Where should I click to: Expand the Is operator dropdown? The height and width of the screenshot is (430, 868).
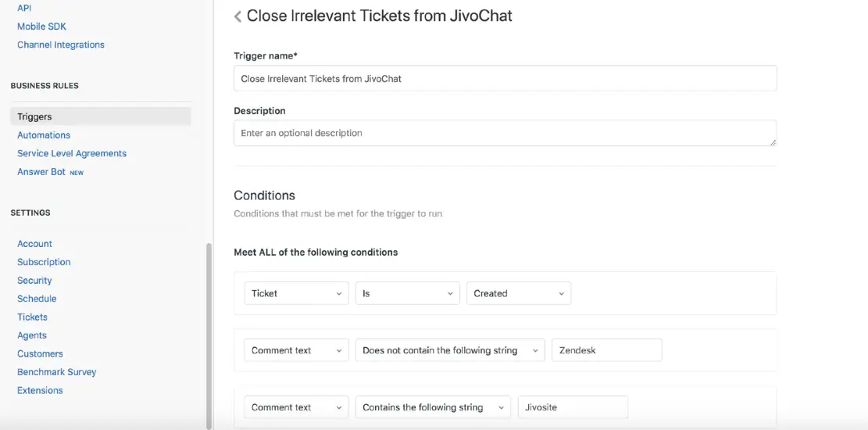point(407,293)
